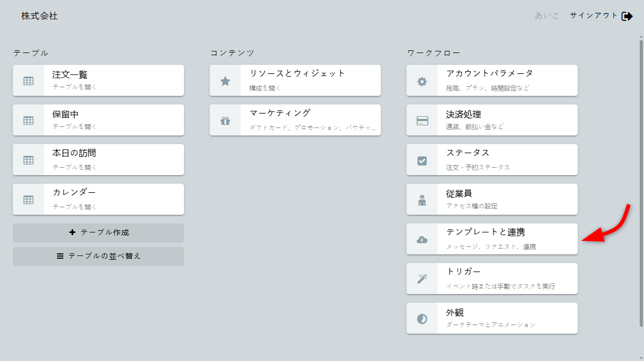644x361 pixels.
Task: Click the gift icon for マーケティング
Action: pyautogui.click(x=225, y=121)
